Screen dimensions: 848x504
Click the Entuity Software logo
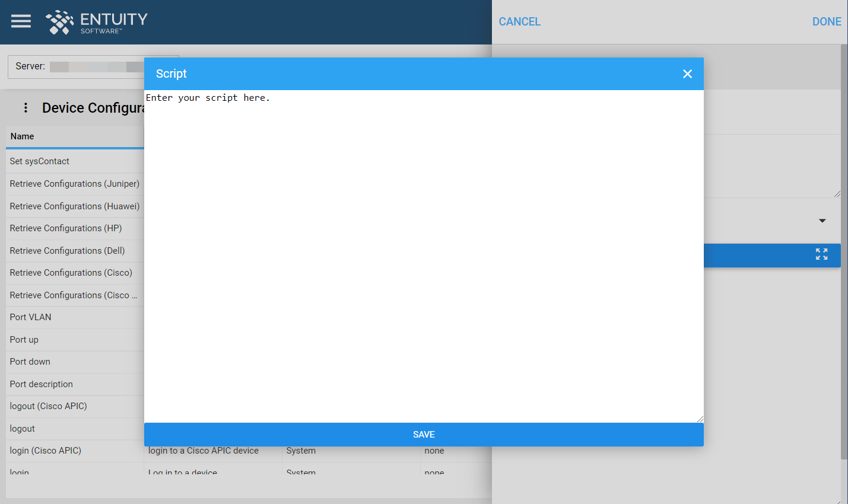point(97,22)
